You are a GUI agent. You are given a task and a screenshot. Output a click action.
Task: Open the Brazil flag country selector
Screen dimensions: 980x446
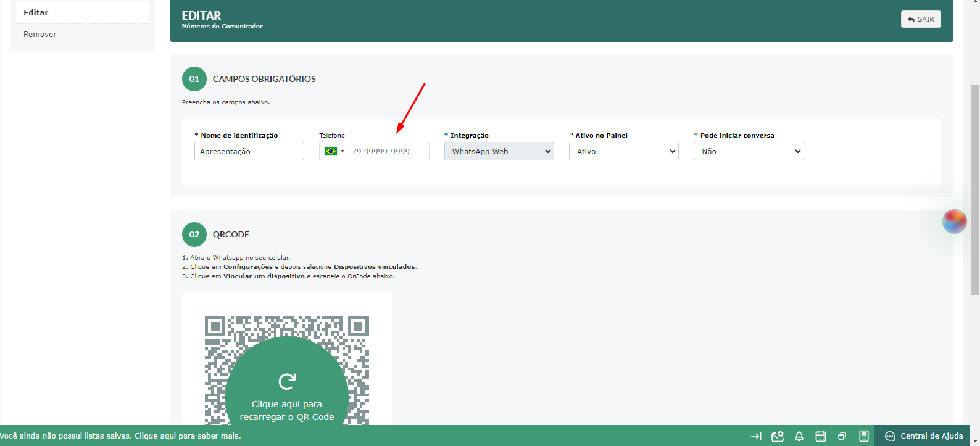point(334,151)
